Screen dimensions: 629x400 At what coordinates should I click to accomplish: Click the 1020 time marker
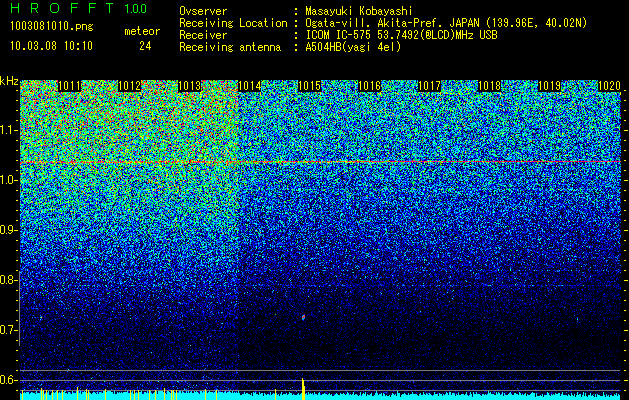(x=609, y=86)
